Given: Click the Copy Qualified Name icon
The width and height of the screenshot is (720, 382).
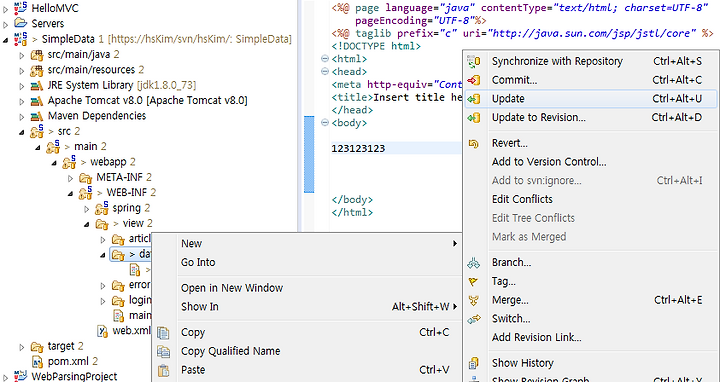Looking at the screenshot, I should tap(163, 352).
